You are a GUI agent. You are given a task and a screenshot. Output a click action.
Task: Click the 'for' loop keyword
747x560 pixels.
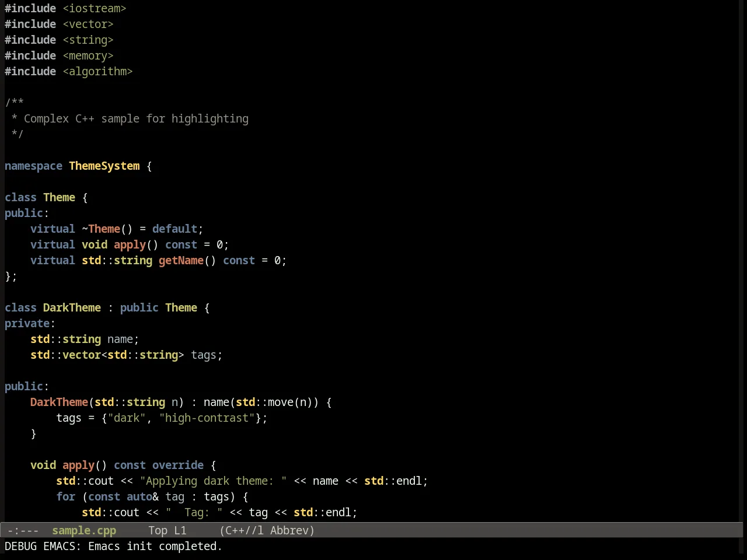coord(65,496)
